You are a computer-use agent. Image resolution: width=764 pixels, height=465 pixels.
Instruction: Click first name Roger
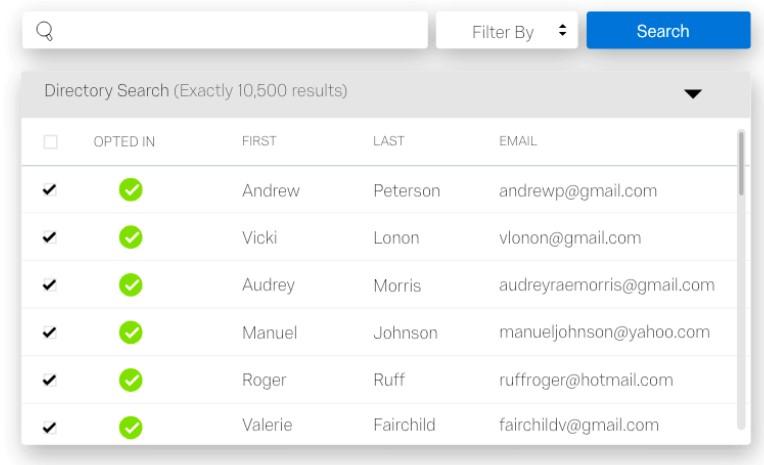tap(264, 380)
